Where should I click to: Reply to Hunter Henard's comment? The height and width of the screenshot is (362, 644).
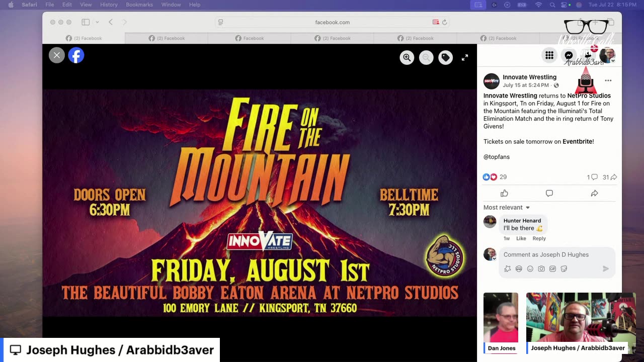pos(539,238)
